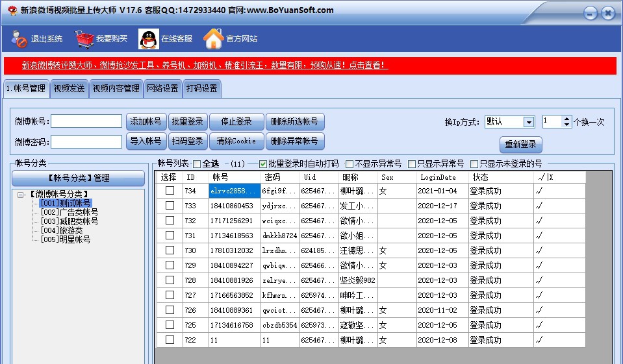Click the 退出系统 exit icon
This screenshot has height=364, width=623.
pos(19,39)
